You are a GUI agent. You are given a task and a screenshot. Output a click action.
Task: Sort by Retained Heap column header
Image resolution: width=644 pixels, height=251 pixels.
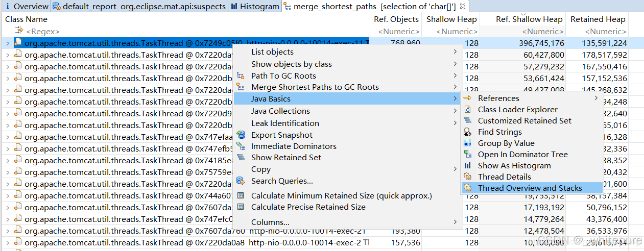[598, 19]
